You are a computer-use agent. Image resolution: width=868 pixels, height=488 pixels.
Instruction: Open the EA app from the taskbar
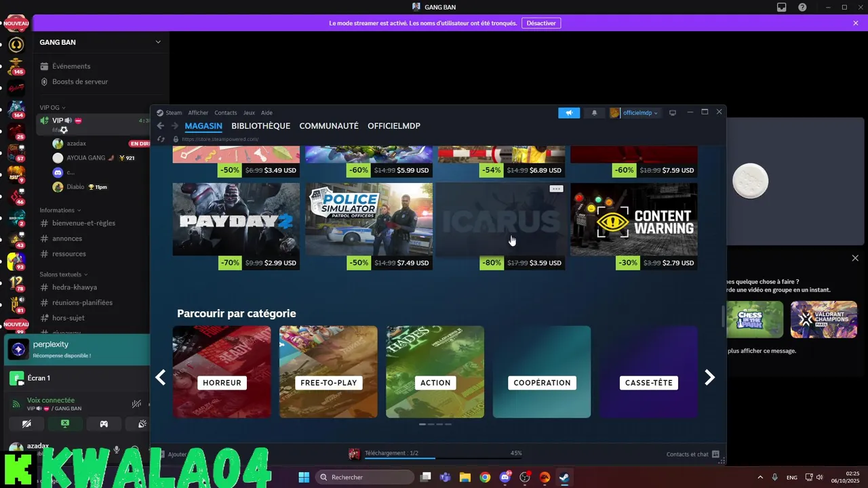544,477
